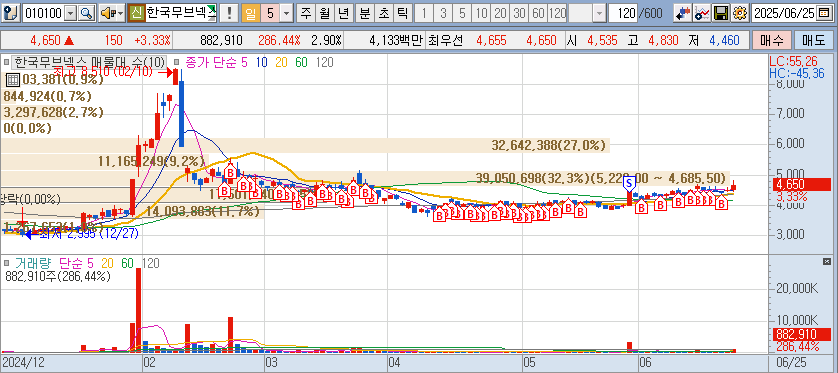Click the date field 2025/06/25
The width and height of the screenshot is (838, 373).
tap(785, 13)
